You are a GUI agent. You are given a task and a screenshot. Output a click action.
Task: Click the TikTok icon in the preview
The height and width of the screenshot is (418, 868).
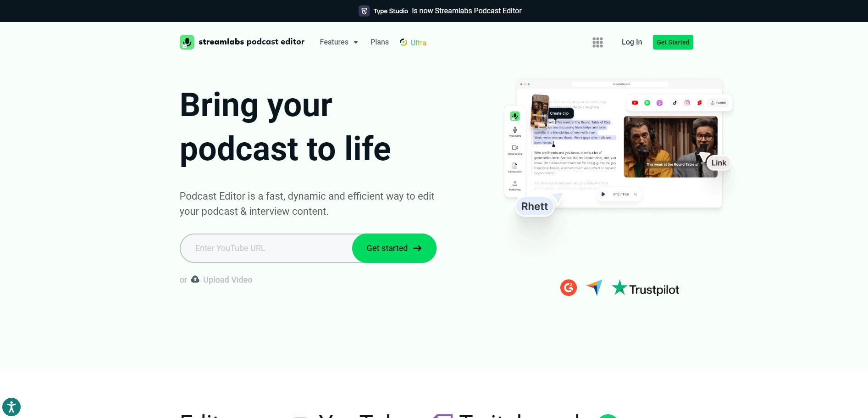[x=674, y=103]
